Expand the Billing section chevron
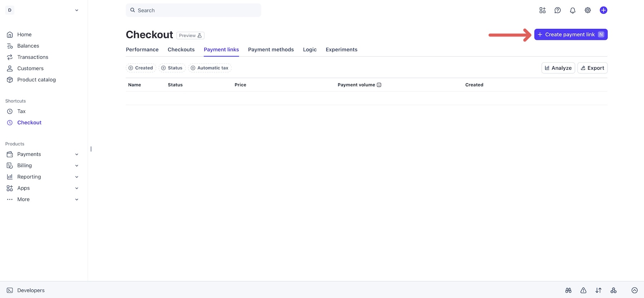Screen dimensions: 644x298 (x=77, y=166)
